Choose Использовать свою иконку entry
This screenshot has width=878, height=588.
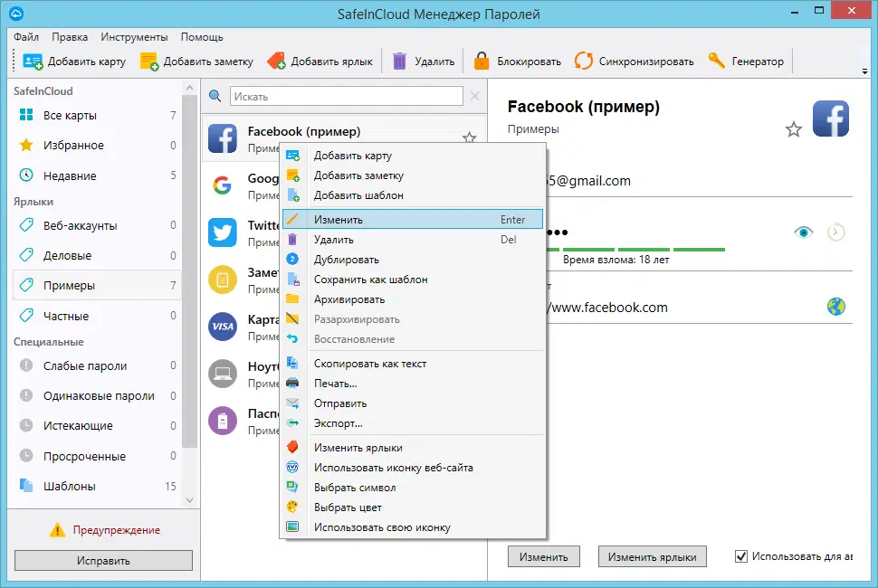(x=413, y=527)
